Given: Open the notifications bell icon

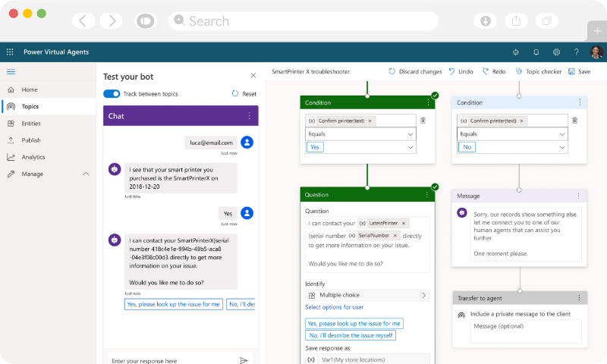Looking at the screenshot, I should tap(536, 52).
